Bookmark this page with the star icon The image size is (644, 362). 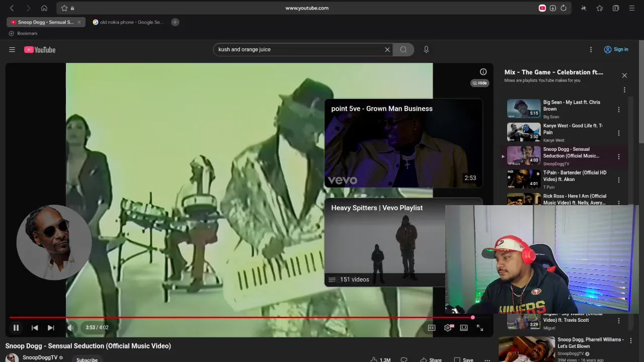[64, 8]
